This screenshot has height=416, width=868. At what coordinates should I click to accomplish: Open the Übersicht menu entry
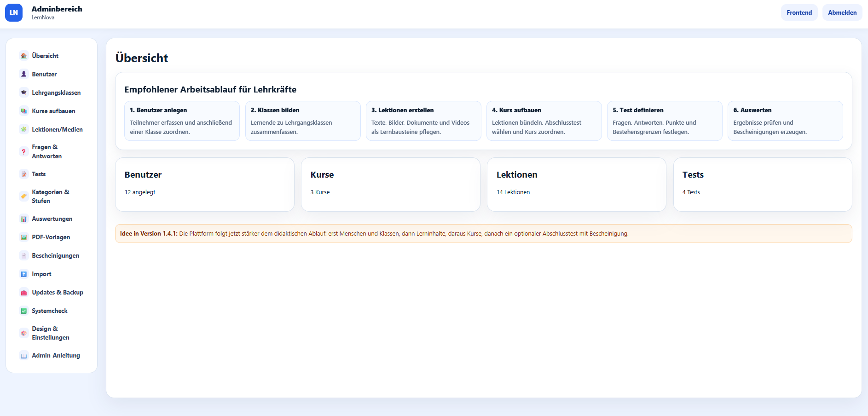point(52,56)
